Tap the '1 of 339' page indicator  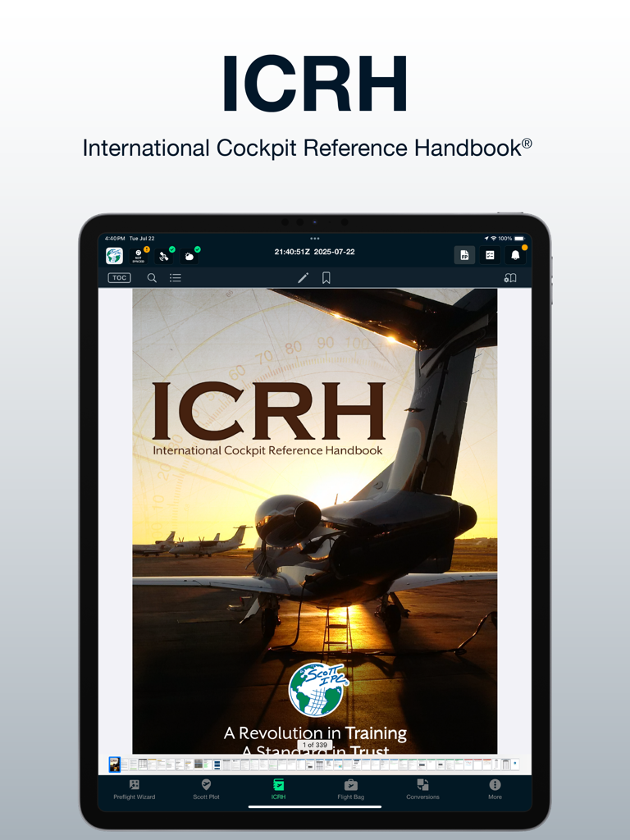[315, 745]
